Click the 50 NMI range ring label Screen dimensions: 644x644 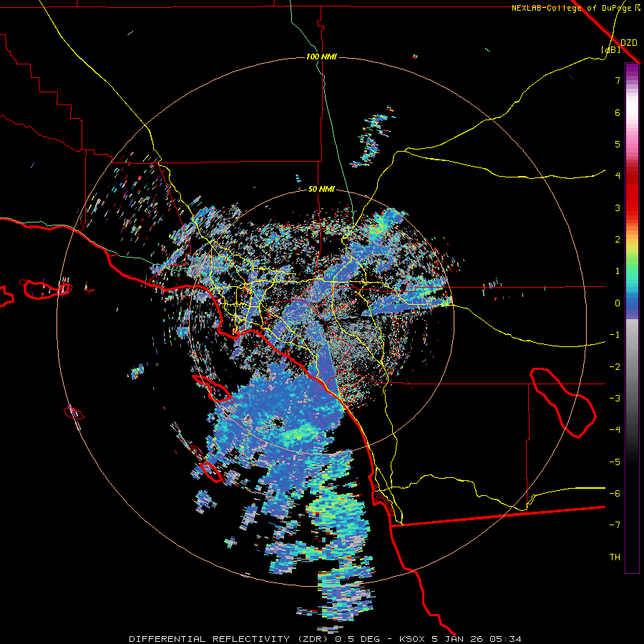pos(321,189)
